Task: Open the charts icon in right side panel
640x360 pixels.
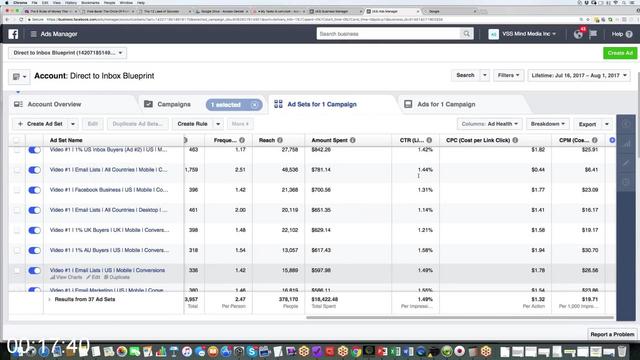Action: point(626,144)
